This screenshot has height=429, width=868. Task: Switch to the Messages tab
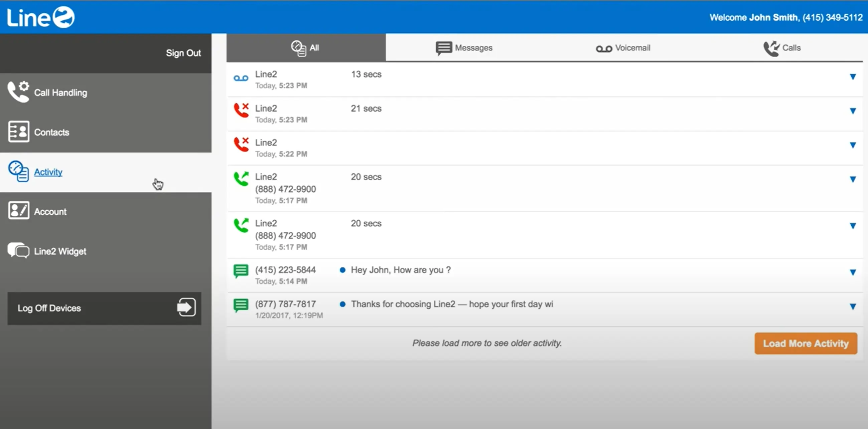pos(464,47)
